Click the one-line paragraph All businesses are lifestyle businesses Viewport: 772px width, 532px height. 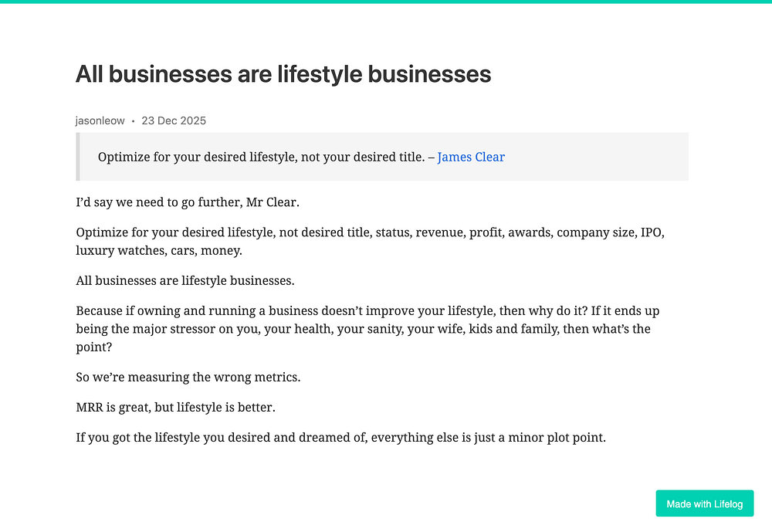coord(185,280)
